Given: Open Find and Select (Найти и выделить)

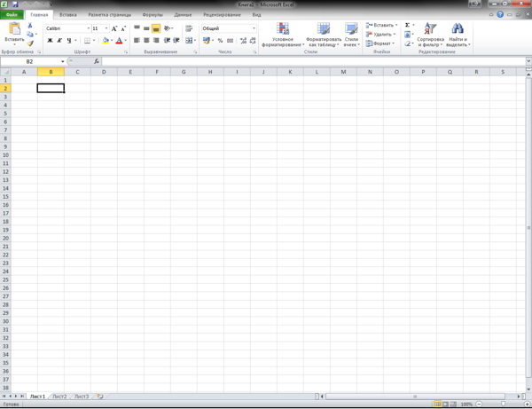Looking at the screenshot, I should 458,35.
